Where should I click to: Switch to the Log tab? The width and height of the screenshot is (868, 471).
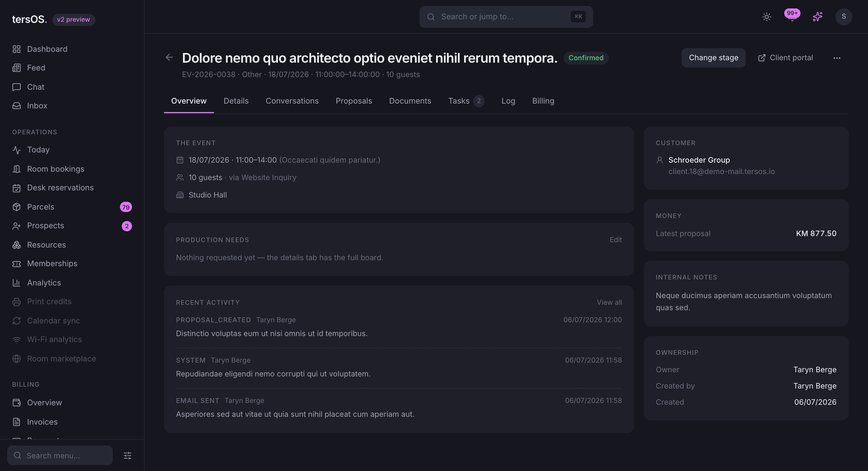508,101
